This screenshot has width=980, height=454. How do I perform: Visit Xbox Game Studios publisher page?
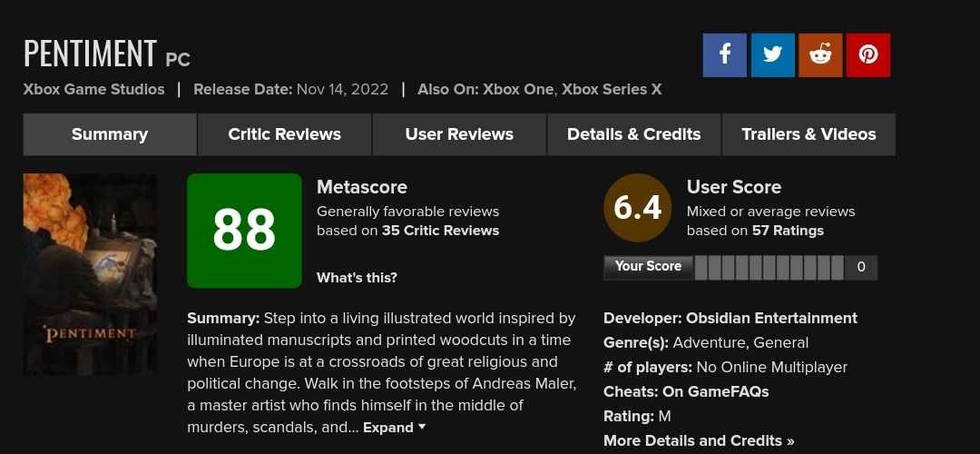(x=94, y=89)
